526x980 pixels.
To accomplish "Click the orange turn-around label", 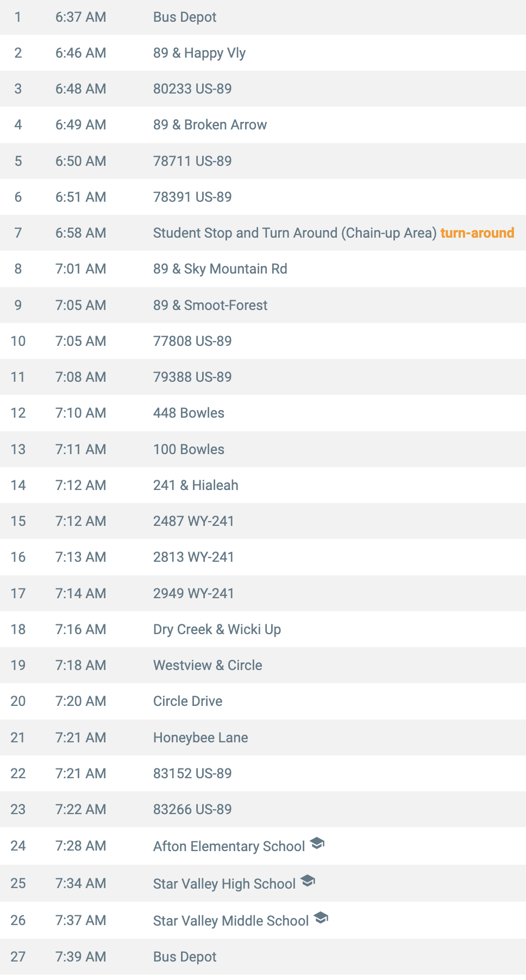I will (x=477, y=233).
